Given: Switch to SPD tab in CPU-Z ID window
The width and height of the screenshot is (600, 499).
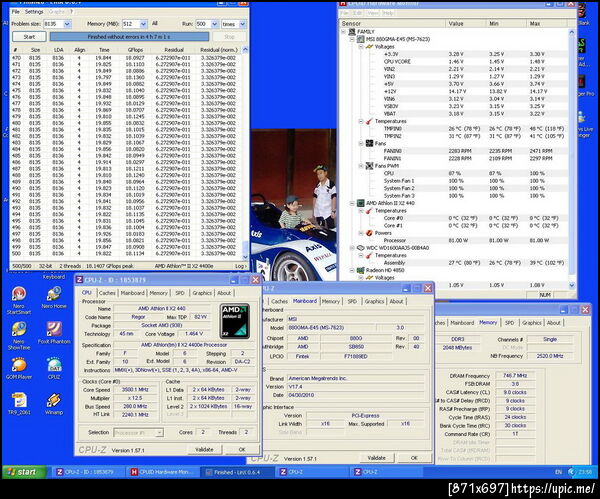Looking at the screenshot, I should click(x=180, y=293).
